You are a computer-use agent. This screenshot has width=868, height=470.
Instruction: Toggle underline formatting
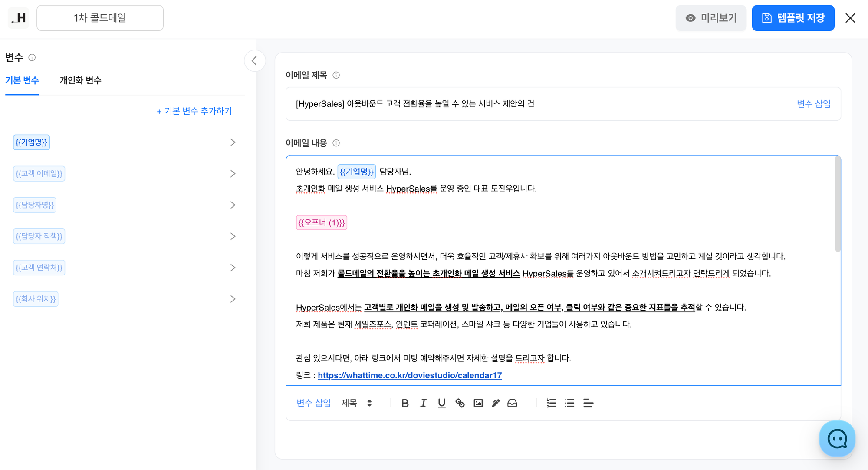(441, 403)
